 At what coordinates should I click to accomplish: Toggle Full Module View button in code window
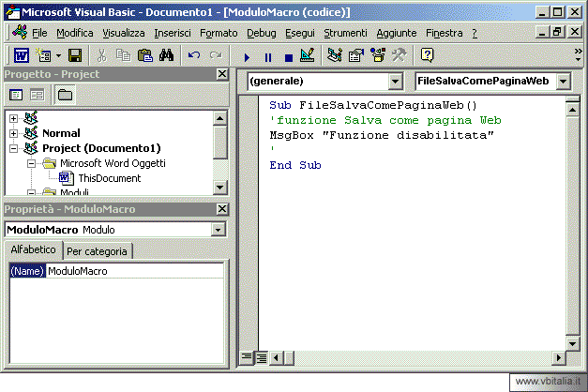pos(262,358)
